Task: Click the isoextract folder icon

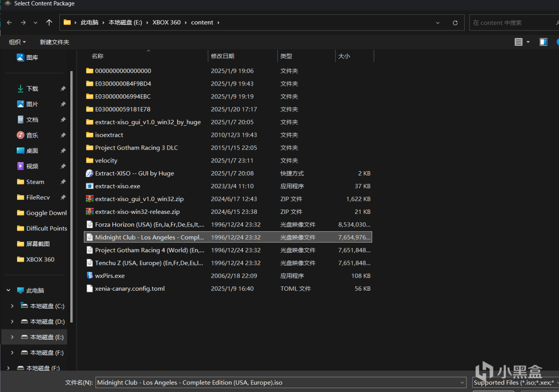Action: point(90,135)
